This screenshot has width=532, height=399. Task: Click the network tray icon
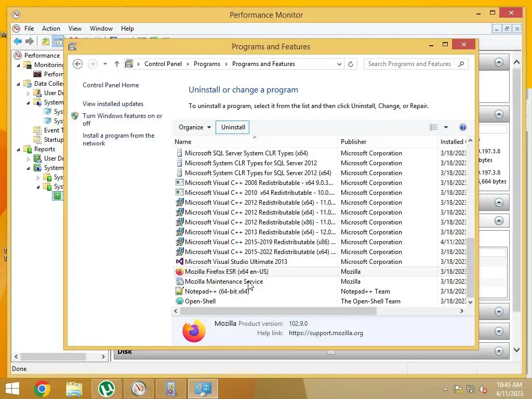coord(471,389)
